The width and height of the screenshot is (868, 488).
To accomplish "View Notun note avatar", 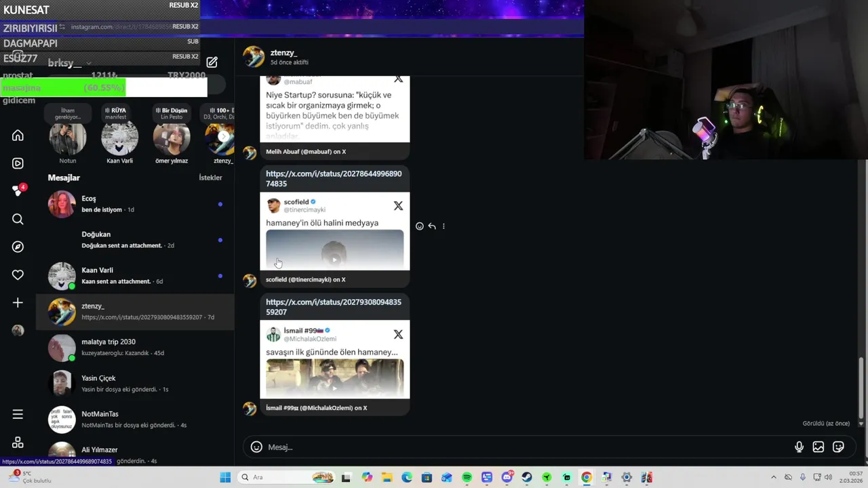I will point(68,138).
